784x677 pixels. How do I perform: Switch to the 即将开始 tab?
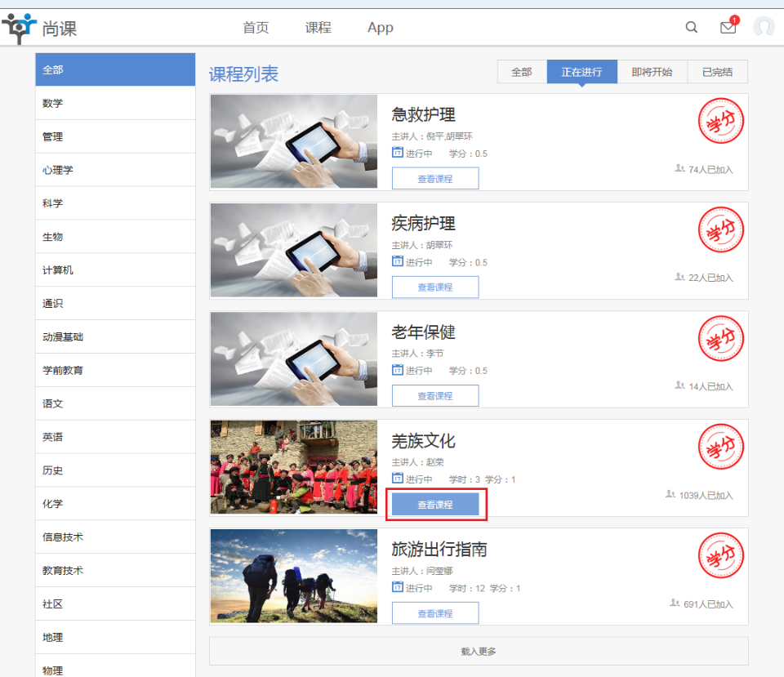pyautogui.click(x=652, y=72)
